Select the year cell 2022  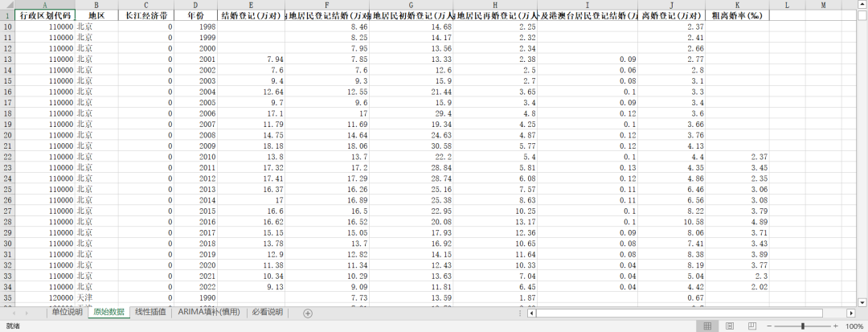click(195, 287)
